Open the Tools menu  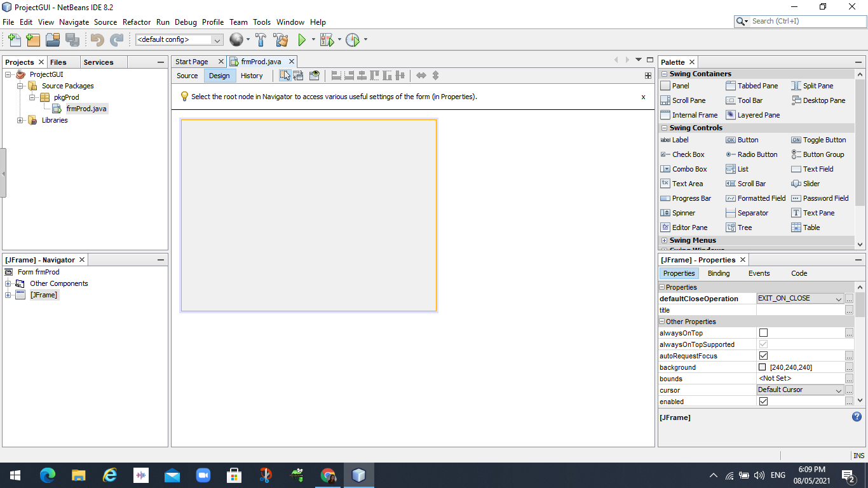pyautogui.click(x=262, y=22)
